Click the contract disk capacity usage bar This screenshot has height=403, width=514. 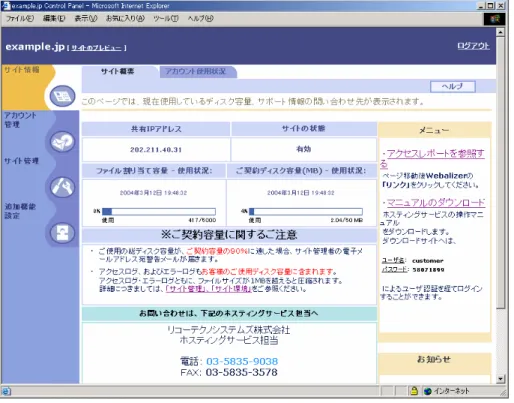click(306, 211)
